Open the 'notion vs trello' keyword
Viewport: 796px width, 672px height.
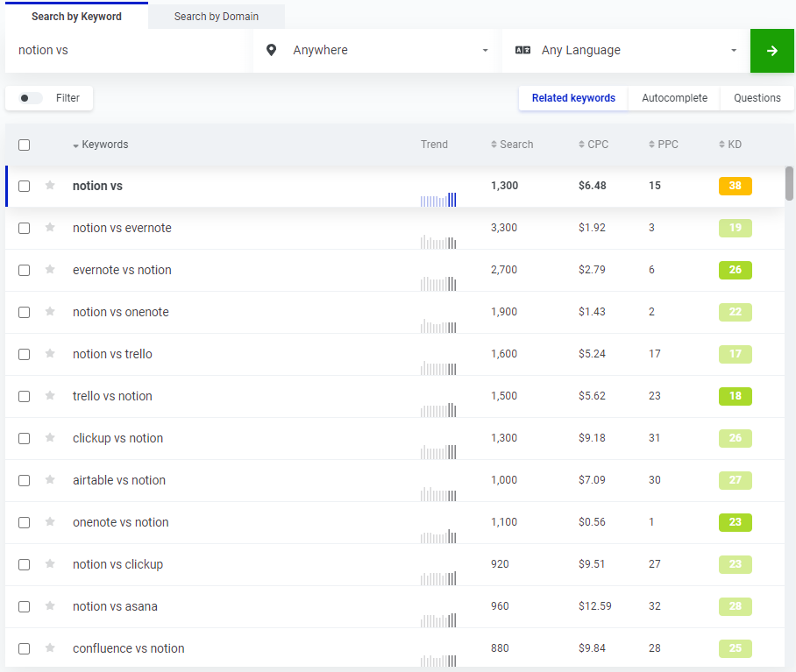pyautogui.click(x=112, y=354)
